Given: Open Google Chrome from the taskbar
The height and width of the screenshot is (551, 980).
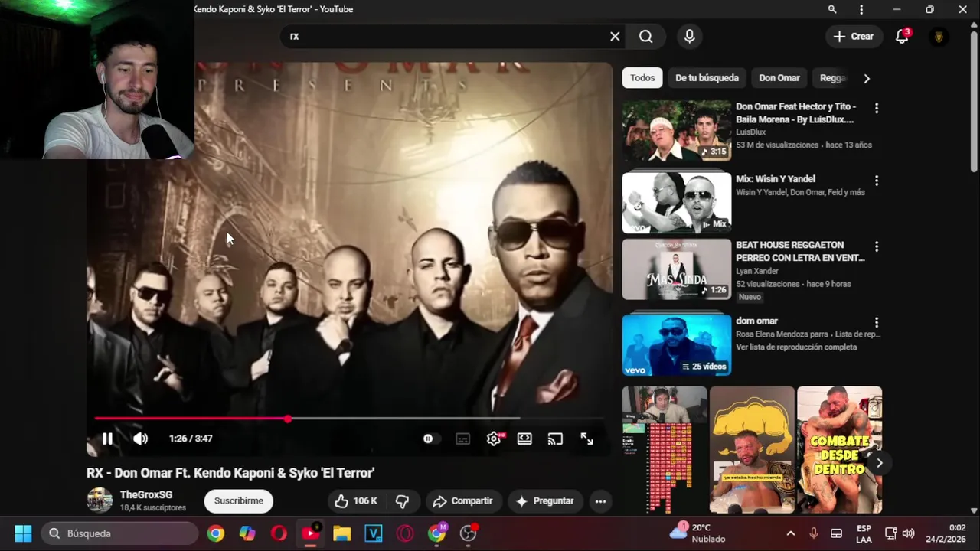Looking at the screenshot, I should (x=216, y=533).
